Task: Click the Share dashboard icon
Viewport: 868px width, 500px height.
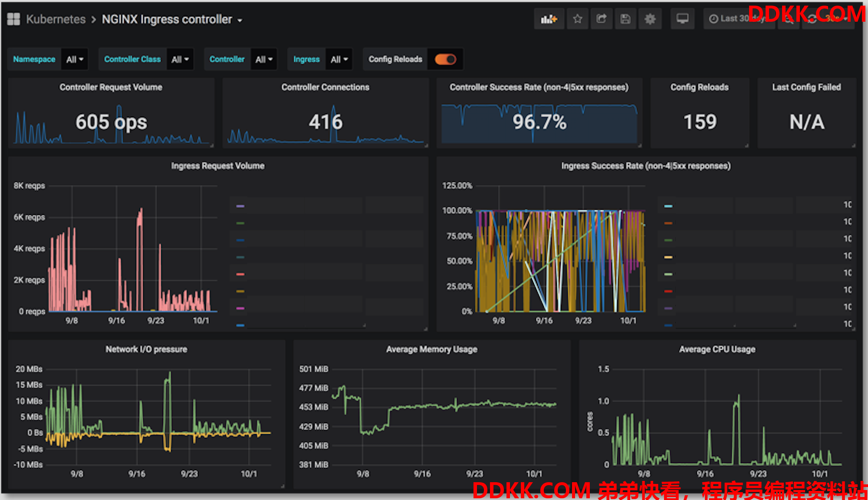Action: [x=601, y=19]
